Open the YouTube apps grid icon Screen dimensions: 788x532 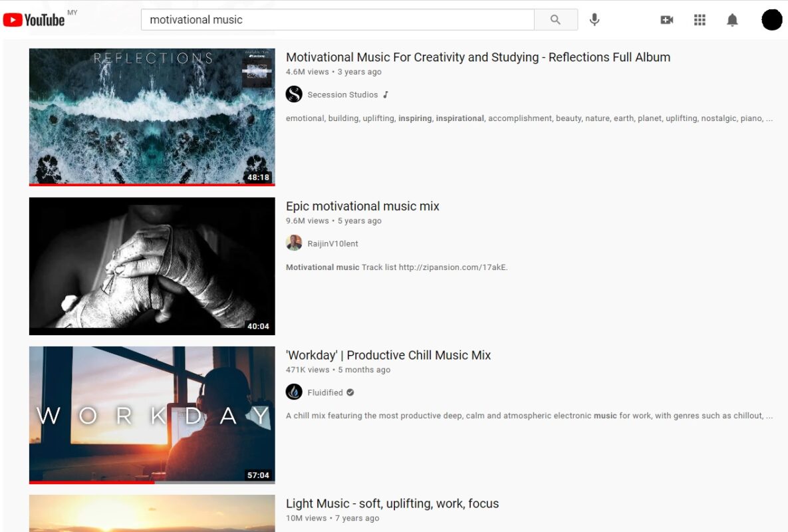click(700, 19)
